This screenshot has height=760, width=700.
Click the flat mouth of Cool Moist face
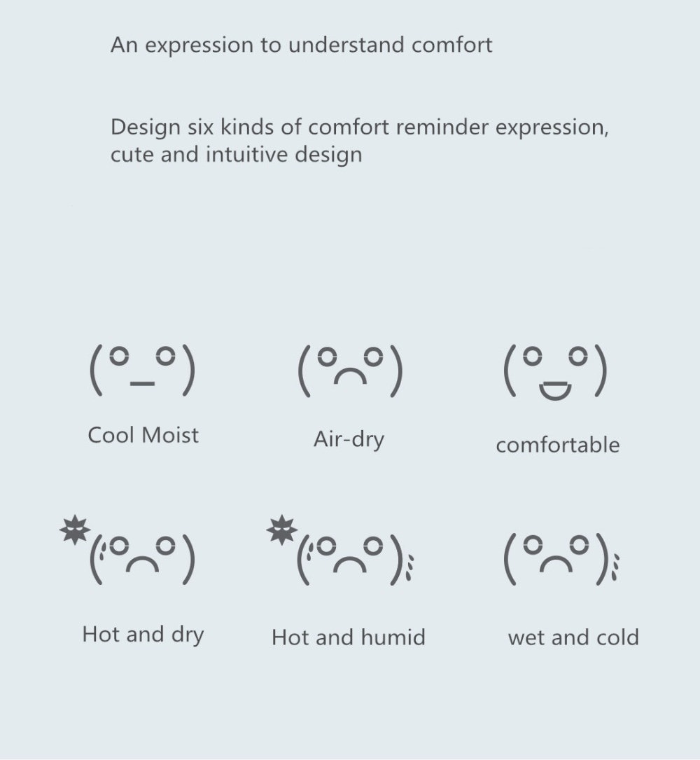coord(142,384)
